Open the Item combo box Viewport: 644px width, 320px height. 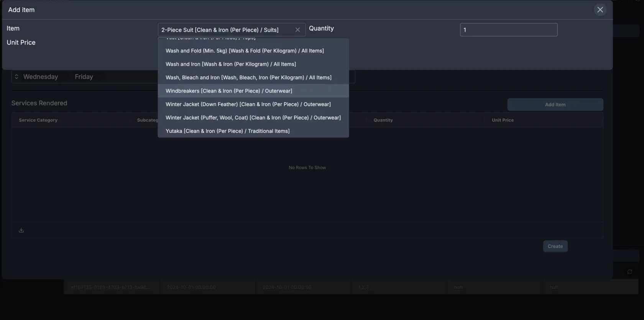(x=226, y=30)
